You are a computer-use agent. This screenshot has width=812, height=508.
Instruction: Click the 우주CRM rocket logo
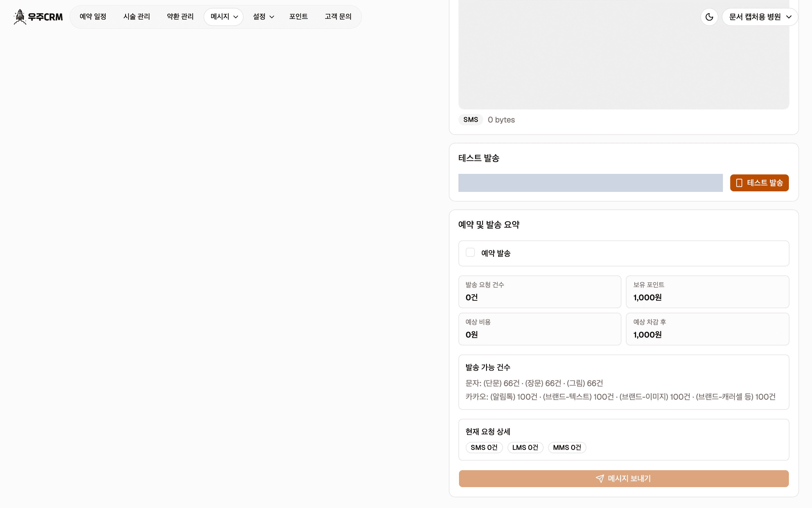[20, 17]
